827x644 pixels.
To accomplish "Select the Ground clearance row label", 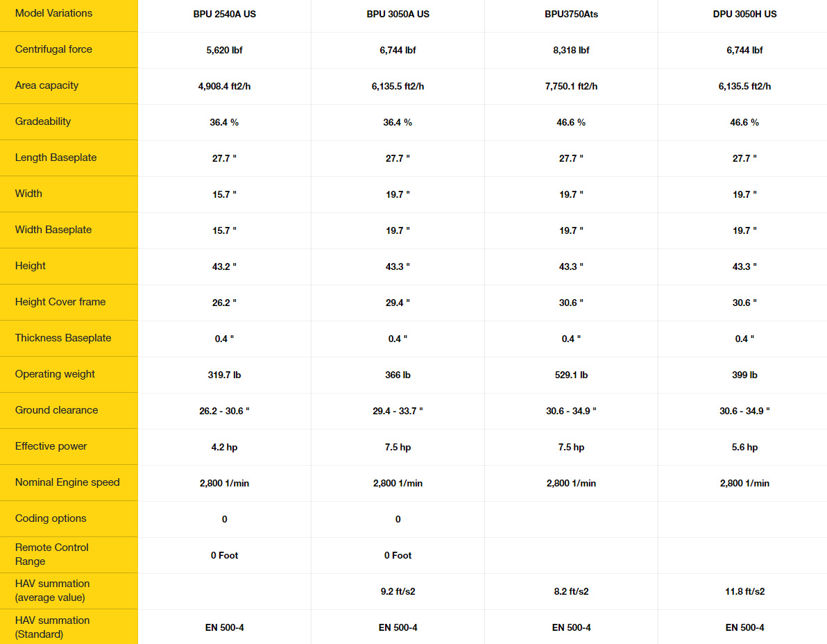I will coord(56,410).
